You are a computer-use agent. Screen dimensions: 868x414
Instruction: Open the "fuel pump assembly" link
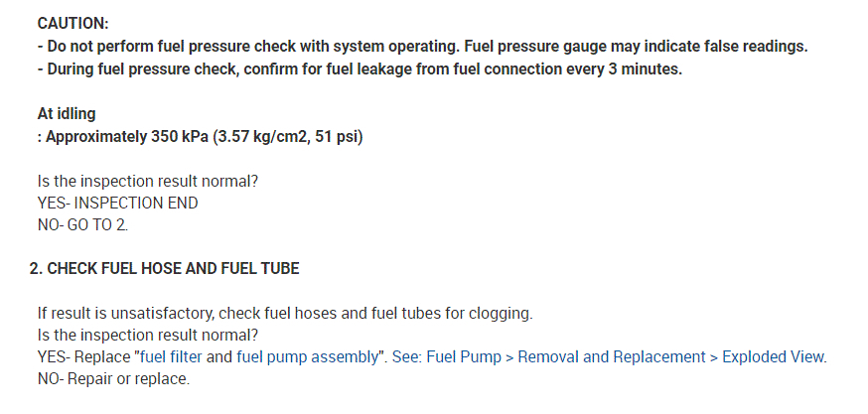(307, 356)
